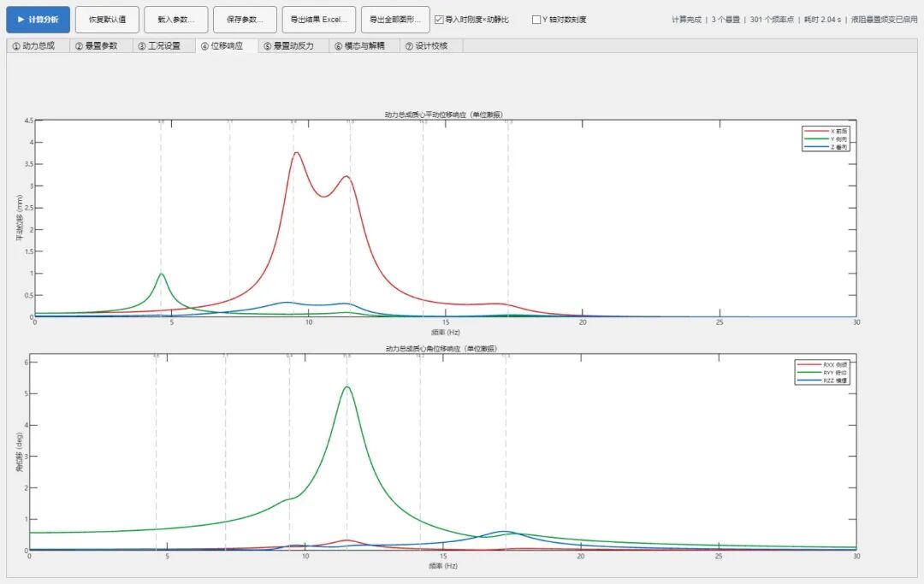Export results with 导出结果 Excel button
This screenshot has width=924, height=584.
coord(319,20)
